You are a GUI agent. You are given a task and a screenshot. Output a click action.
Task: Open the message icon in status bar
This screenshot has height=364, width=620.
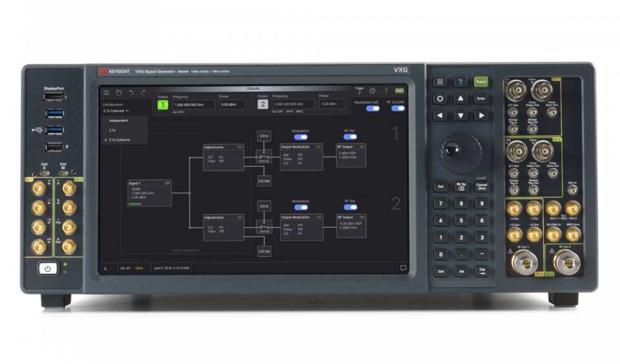(x=403, y=268)
